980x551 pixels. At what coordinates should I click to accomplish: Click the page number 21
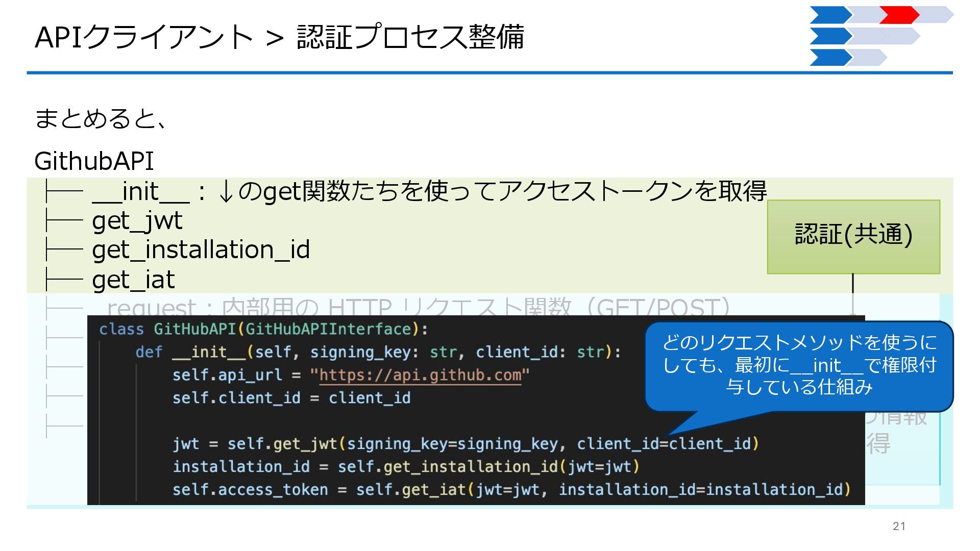[899, 526]
